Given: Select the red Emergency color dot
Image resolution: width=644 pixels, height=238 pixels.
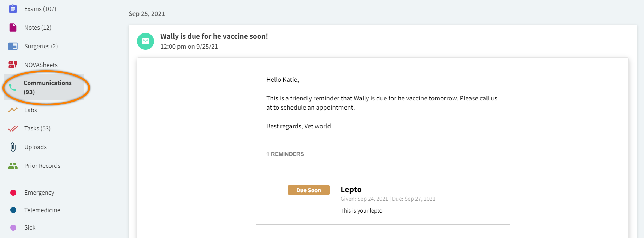Looking at the screenshot, I should point(13,193).
